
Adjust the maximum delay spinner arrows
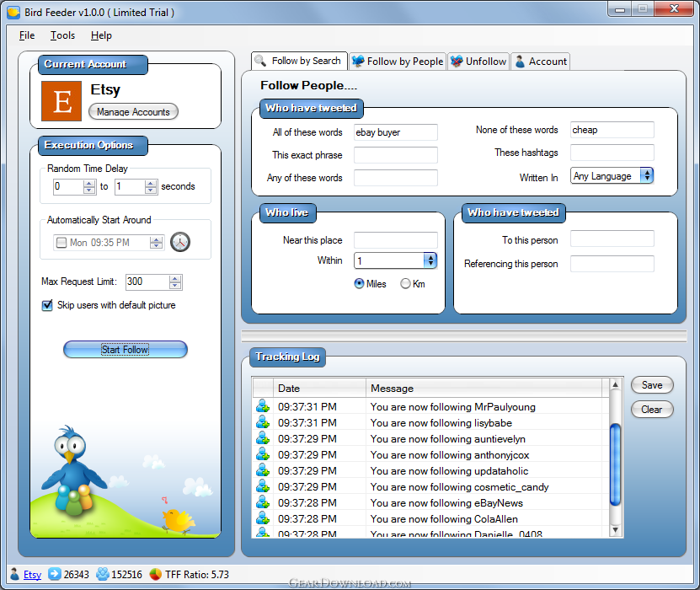pyautogui.click(x=151, y=186)
